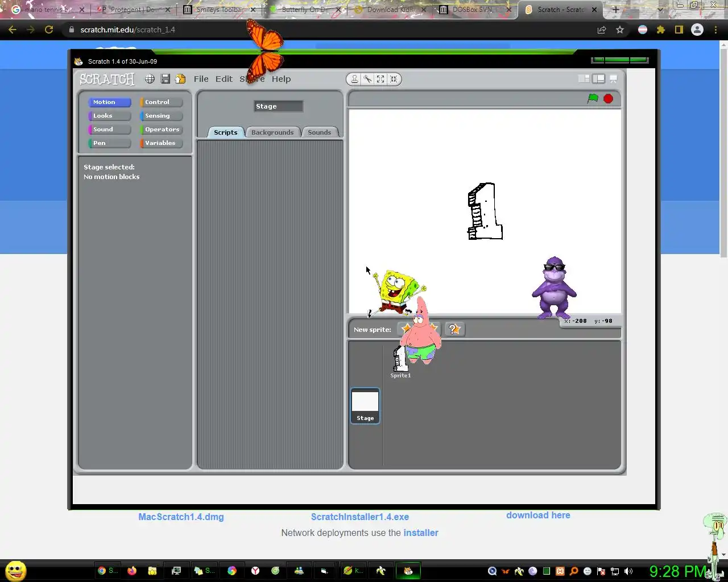The image size is (728, 582).
Task: Switch to small stage view mode
Action: click(x=584, y=79)
